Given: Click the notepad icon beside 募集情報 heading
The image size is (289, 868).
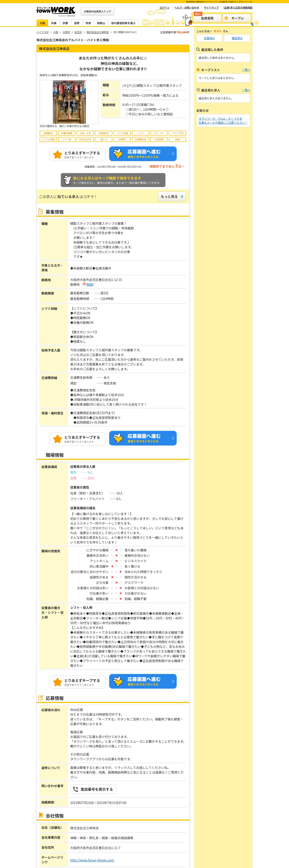Looking at the screenshot, I should [x=40, y=212].
